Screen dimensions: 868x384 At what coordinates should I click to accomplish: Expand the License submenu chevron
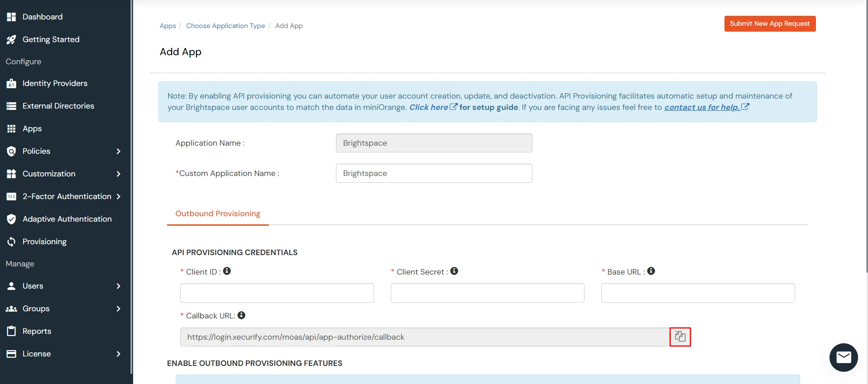(119, 354)
